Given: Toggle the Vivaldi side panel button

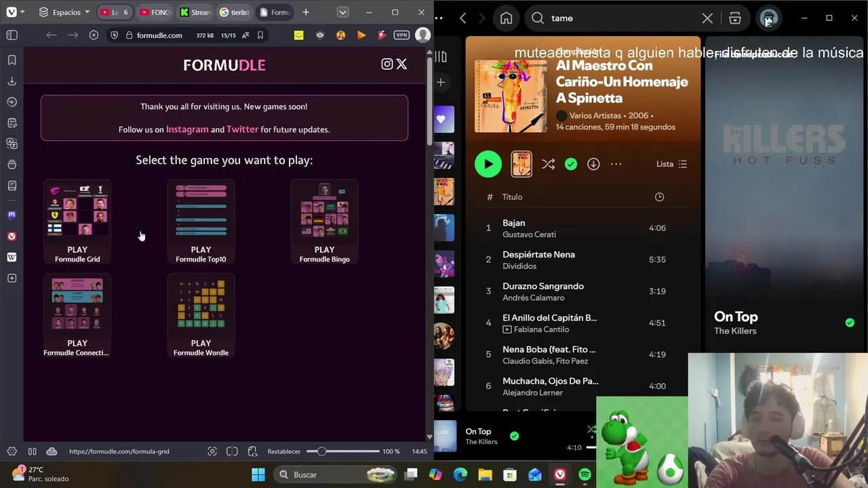Looking at the screenshot, I should click(12, 35).
